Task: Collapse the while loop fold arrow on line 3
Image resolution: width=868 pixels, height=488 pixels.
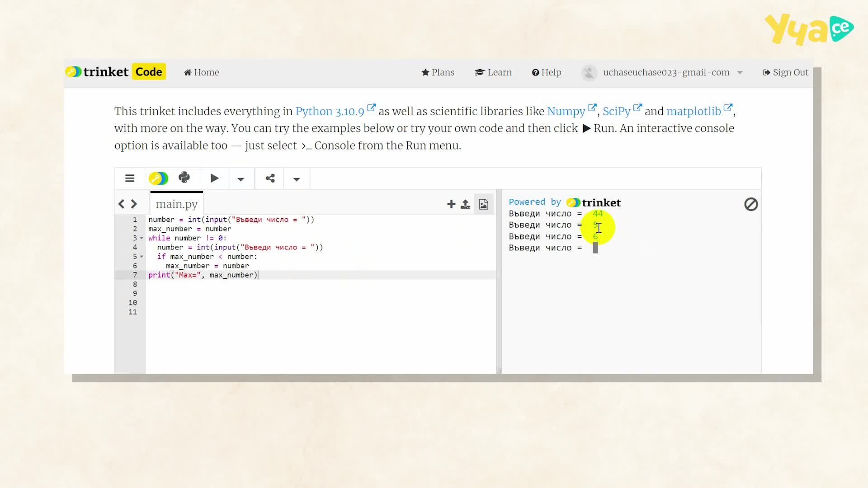Action: tap(142, 238)
